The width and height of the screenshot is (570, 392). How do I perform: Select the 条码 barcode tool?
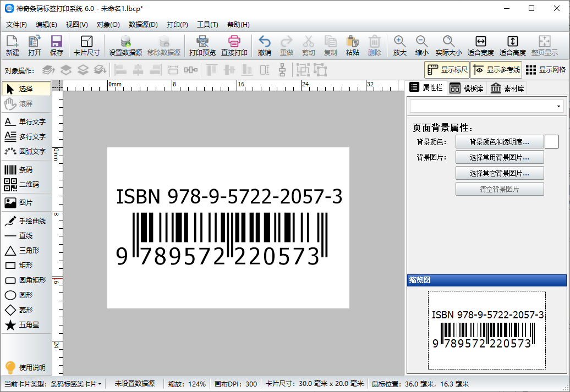[x=26, y=170]
